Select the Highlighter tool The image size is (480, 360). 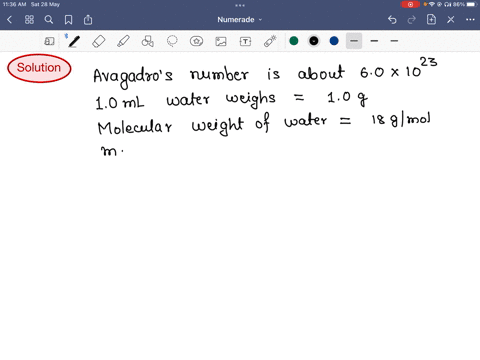point(123,41)
